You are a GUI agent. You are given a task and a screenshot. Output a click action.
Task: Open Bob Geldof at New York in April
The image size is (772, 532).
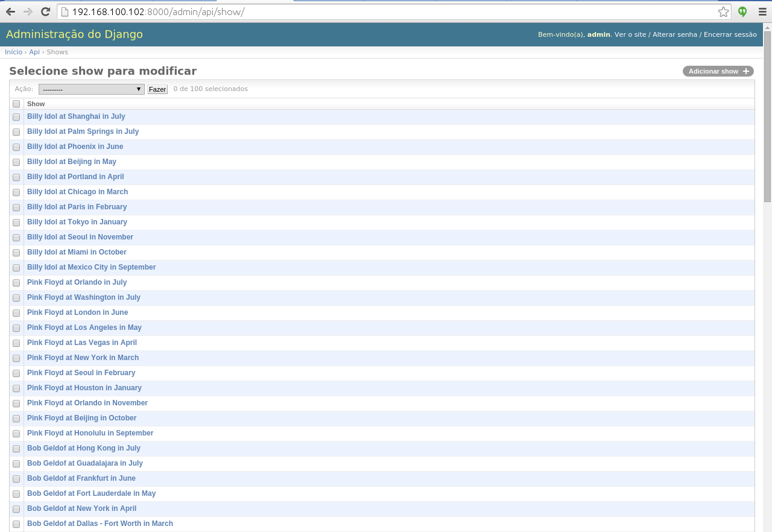pyautogui.click(x=82, y=508)
